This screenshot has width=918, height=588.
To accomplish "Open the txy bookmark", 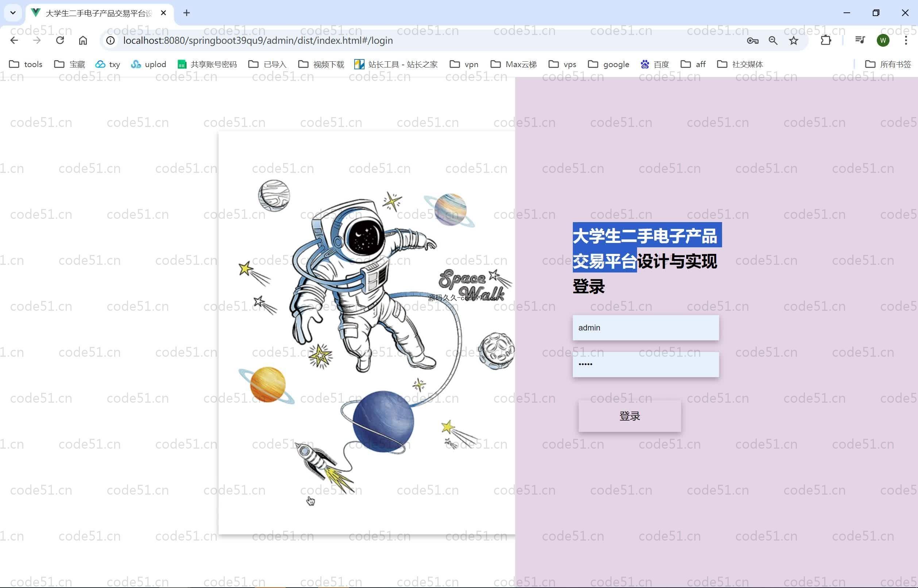I will 108,64.
